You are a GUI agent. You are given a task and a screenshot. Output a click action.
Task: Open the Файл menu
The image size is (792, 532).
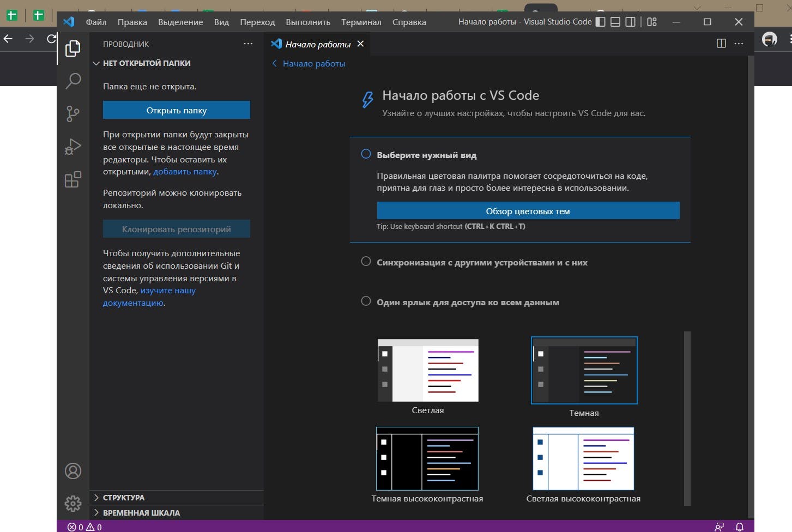pyautogui.click(x=96, y=22)
